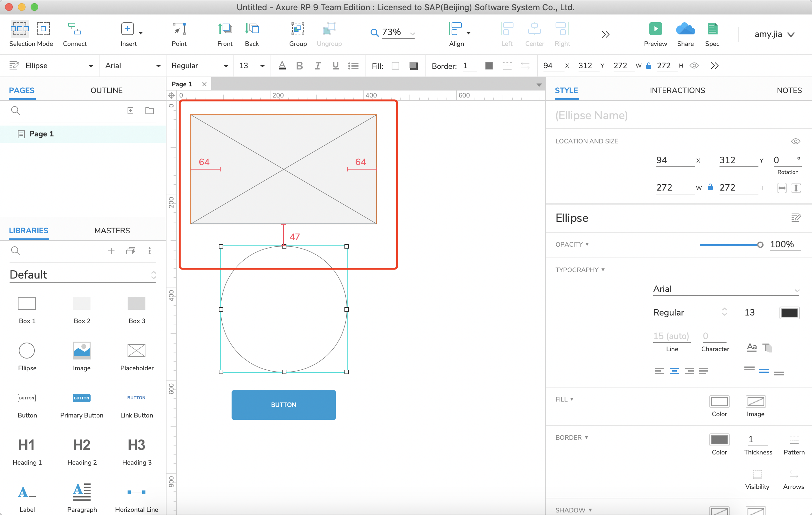Toggle underline formatting
The width and height of the screenshot is (812, 515).
(x=336, y=66)
